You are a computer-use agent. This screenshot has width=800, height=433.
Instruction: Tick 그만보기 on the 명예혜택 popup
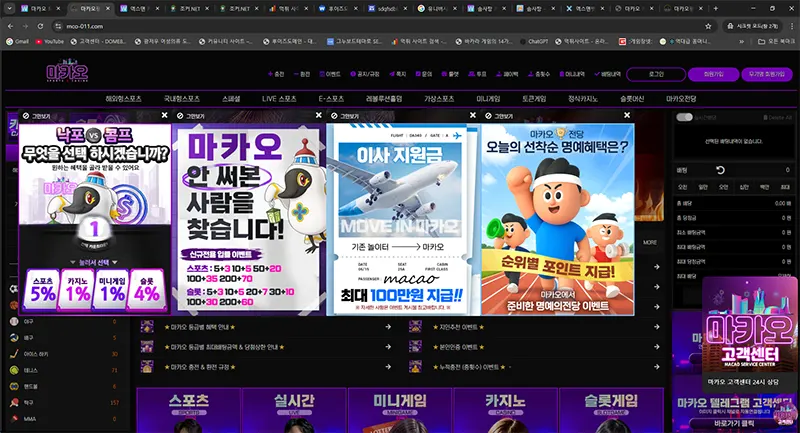click(x=498, y=116)
